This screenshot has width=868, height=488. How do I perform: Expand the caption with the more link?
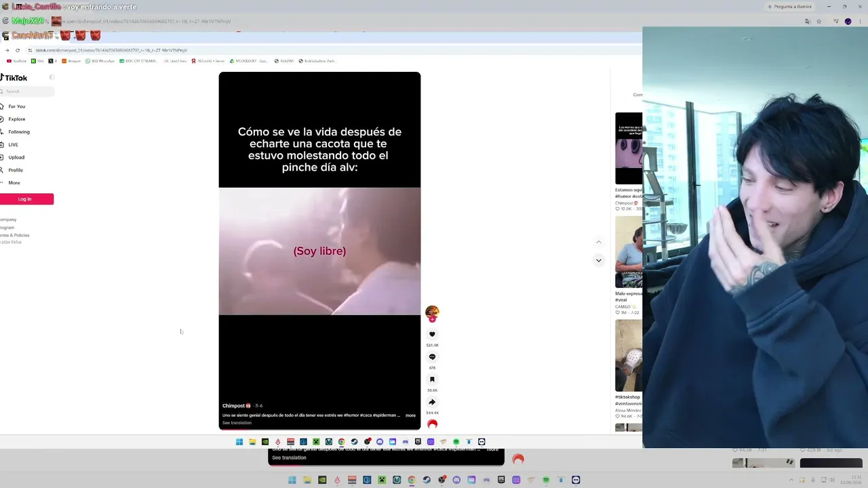point(410,415)
